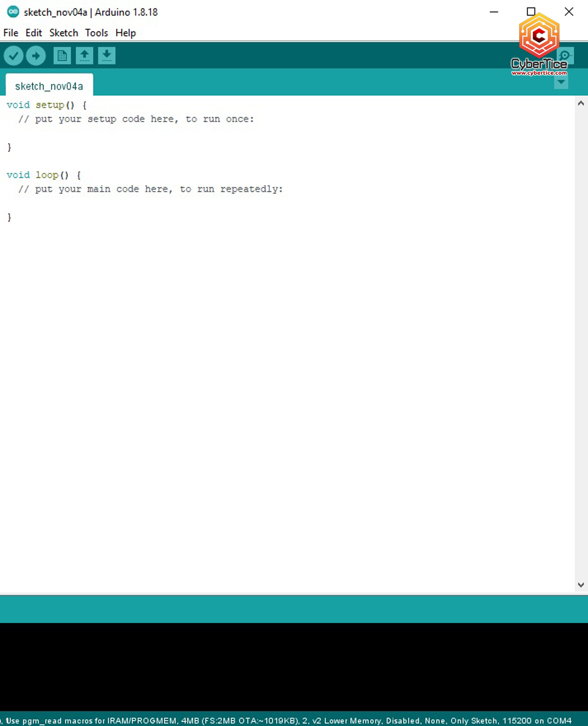Upload the sketch with the arrow button
The height and width of the screenshot is (726, 588).
tap(36, 56)
